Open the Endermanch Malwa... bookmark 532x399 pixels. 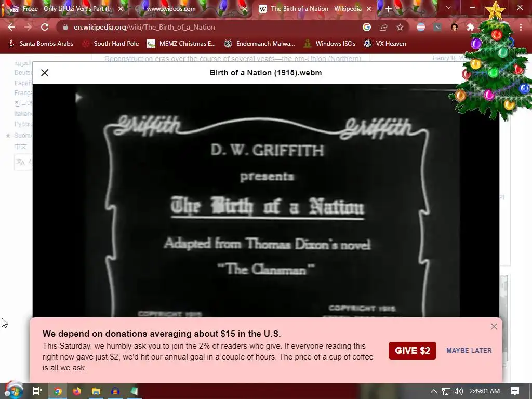[260, 44]
